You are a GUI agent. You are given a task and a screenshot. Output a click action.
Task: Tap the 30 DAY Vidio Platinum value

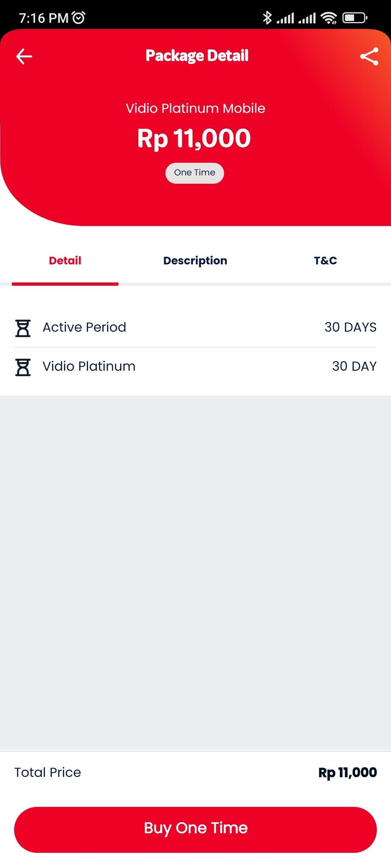coord(354,366)
